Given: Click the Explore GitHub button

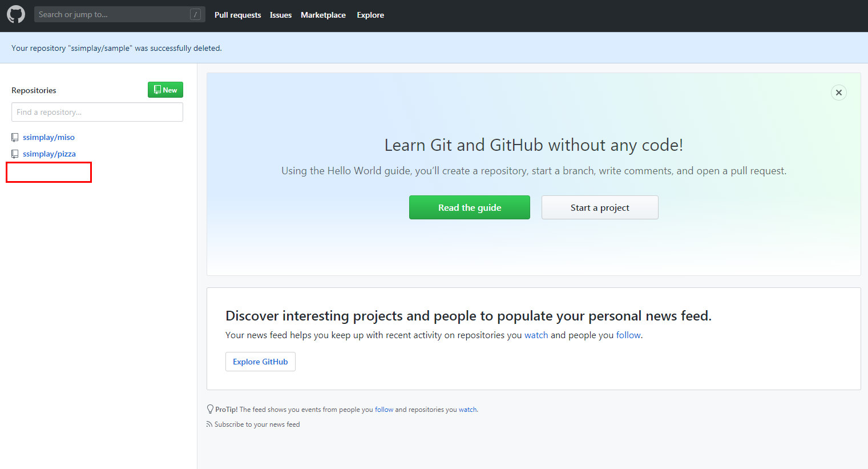Looking at the screenshot, I should coord(260,362).
